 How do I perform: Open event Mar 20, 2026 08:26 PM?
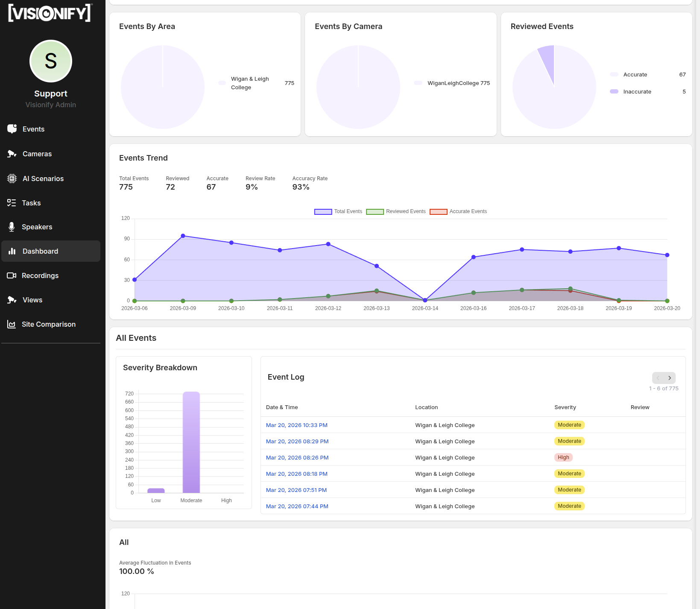coord(297,457)
